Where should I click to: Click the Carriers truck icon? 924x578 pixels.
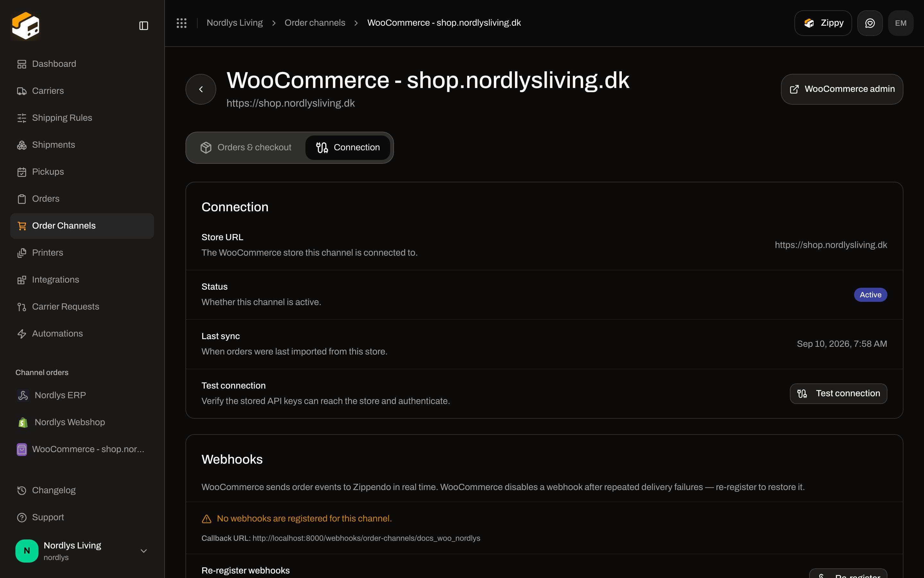coord(22,91)
